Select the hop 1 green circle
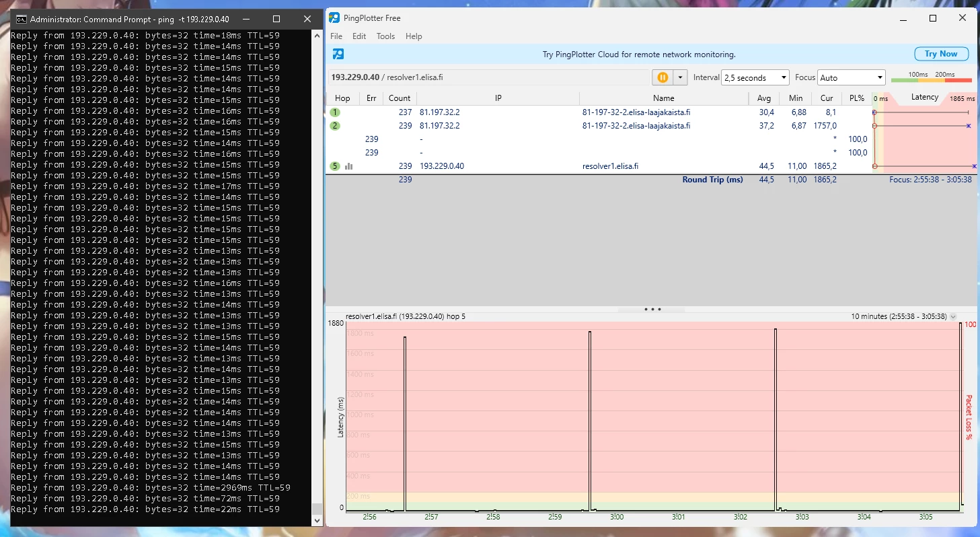The height and width of the screenshot is (537, 980). (x=335, y=112)
